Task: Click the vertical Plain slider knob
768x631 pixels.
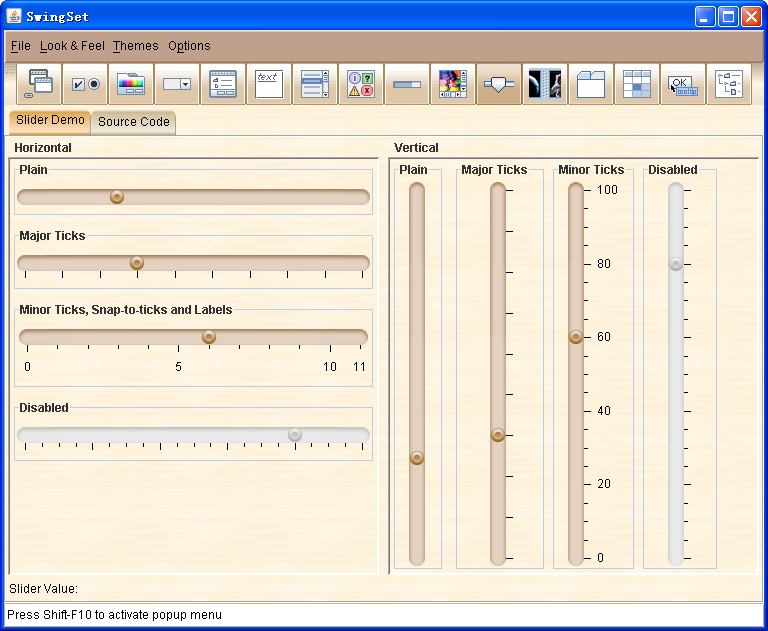Action: pyautogui.click(x=417, y=458)
